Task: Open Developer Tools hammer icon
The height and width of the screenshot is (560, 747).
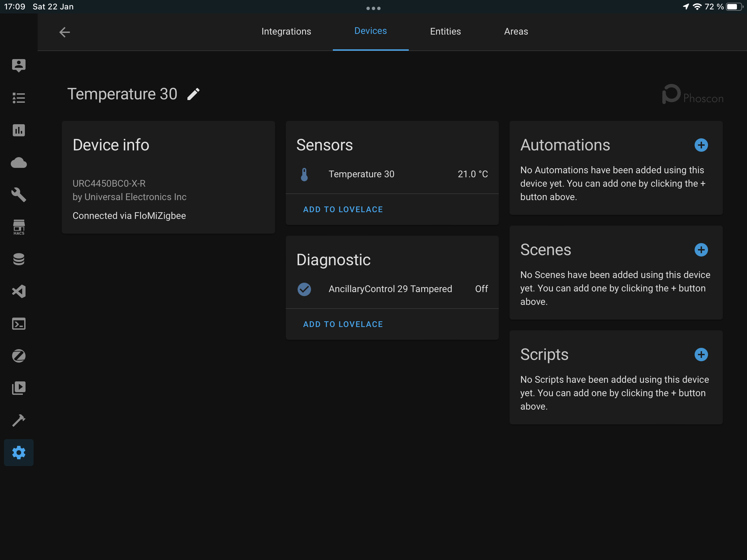Action: [18, 420]
